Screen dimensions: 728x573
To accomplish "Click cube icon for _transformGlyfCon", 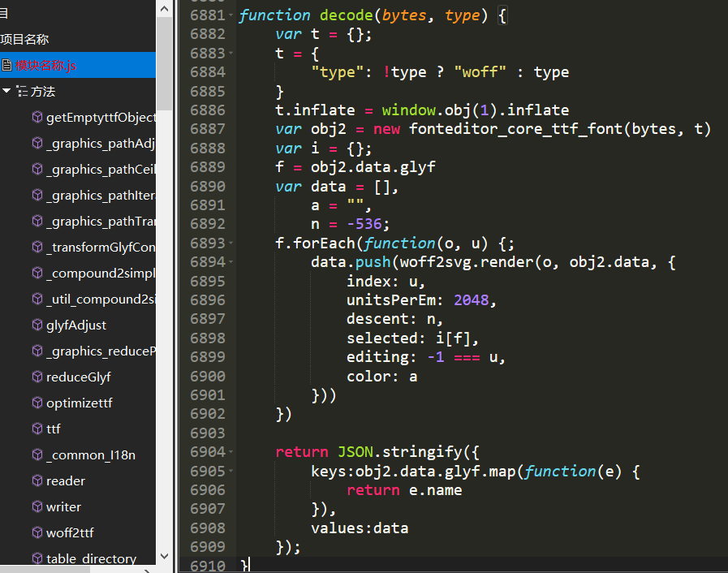I will point(37,247).
